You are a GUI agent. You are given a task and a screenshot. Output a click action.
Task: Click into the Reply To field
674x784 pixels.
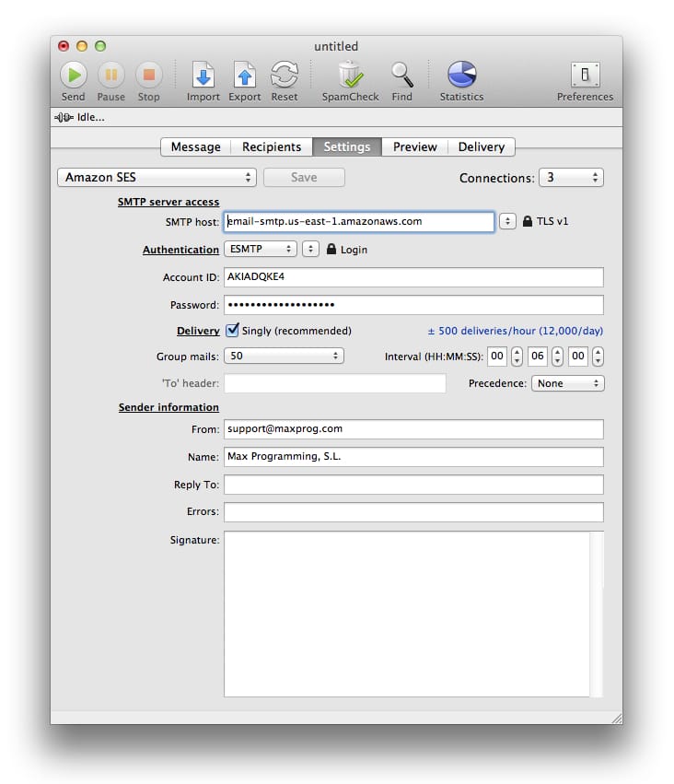[413, 485]
